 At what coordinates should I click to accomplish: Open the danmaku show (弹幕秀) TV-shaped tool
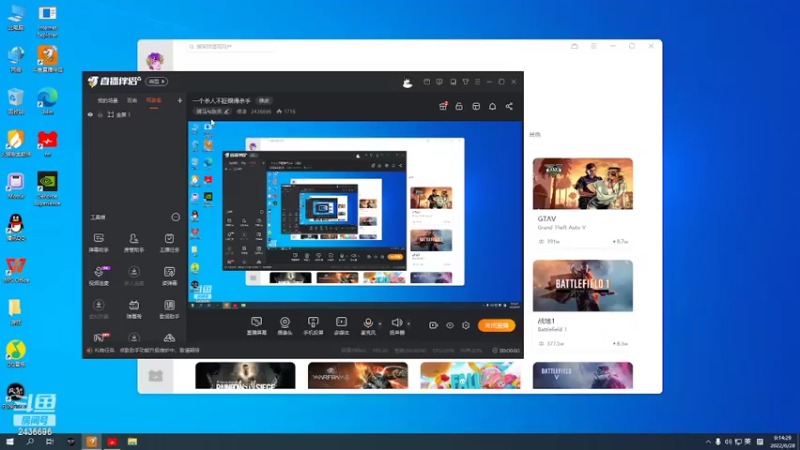pyautogui.click(x=134, y=309)
